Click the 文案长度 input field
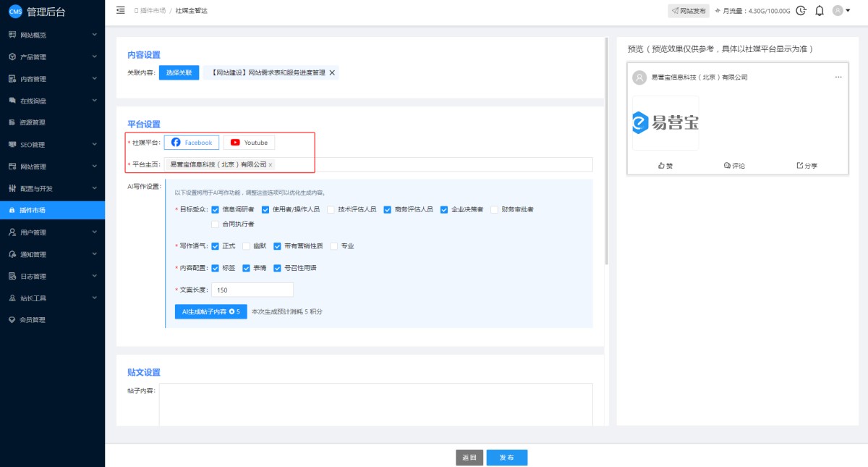The width and height of the screenshot is (868, 467). pyautogui.click(x=252, y=290)
